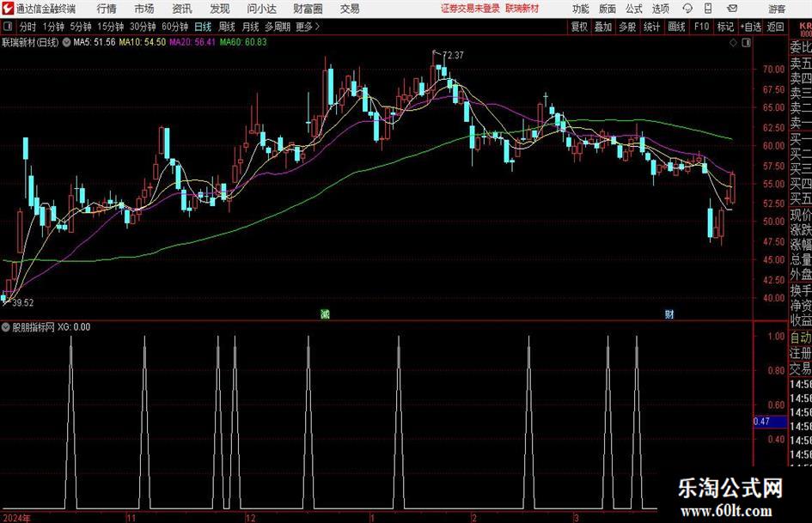The image size is (812, 523).
Task: Open the 画线 drawing tools button
Action: (676, 27)
